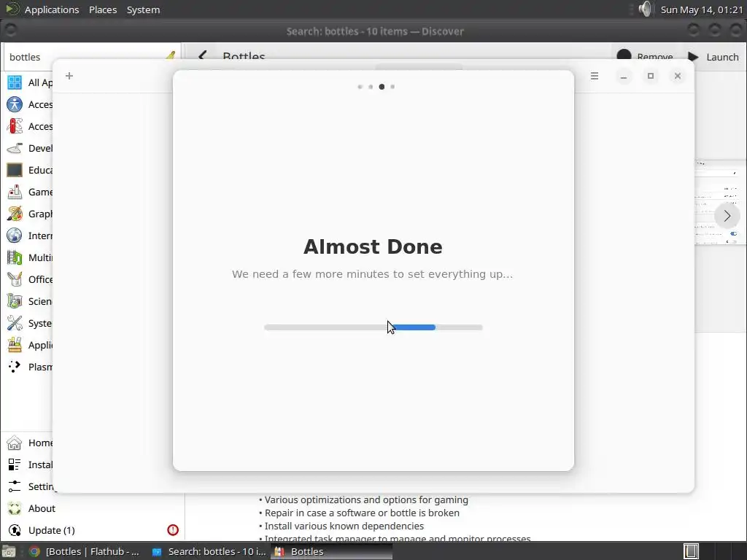The height and width of the screenshot is (560, 747).
Task: Click the 'We need a few more minutes' text
Action: [373, 274]
